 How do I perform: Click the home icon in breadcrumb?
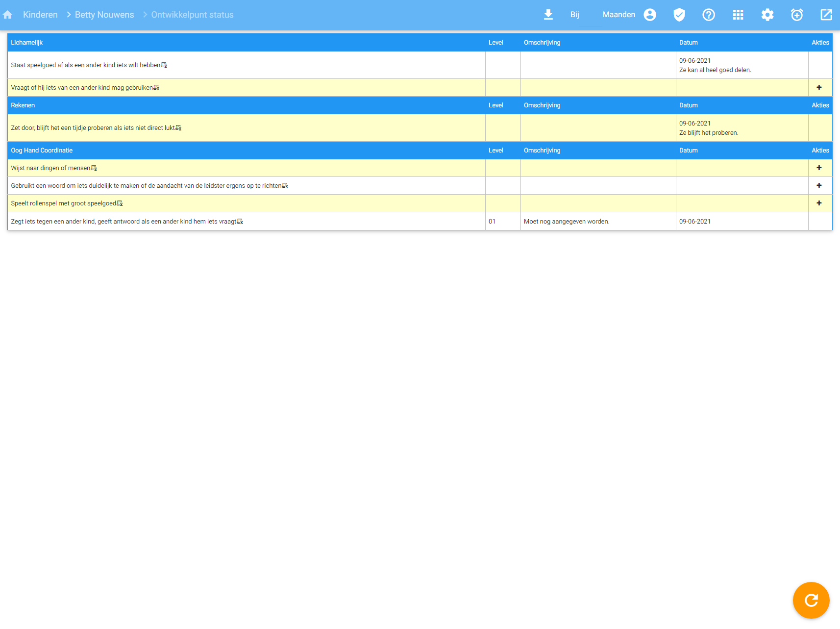pos(7,15)
